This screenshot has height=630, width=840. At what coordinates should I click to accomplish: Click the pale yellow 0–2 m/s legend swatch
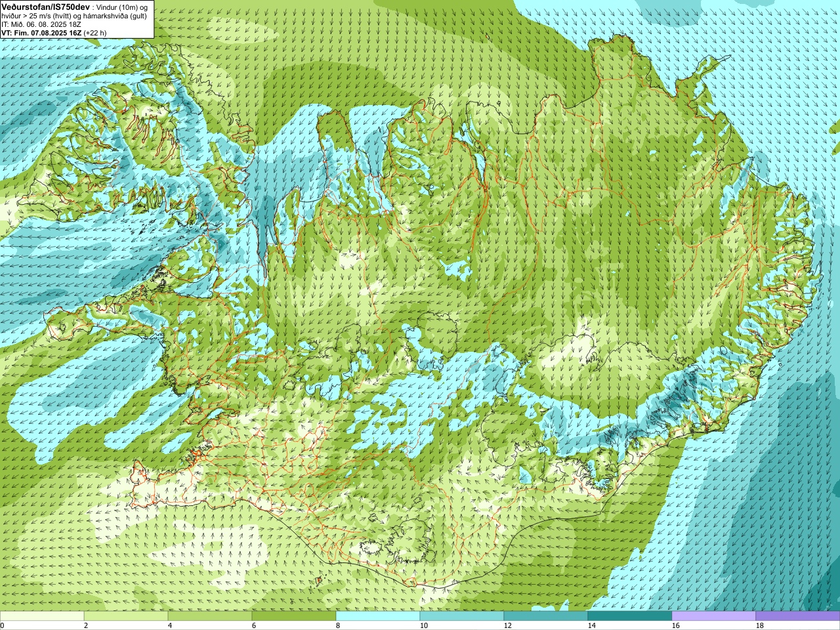point(42,616)
